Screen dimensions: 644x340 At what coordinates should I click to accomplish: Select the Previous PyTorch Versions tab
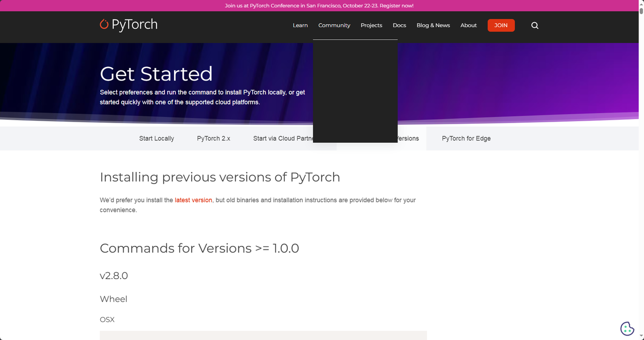[409, 138]
